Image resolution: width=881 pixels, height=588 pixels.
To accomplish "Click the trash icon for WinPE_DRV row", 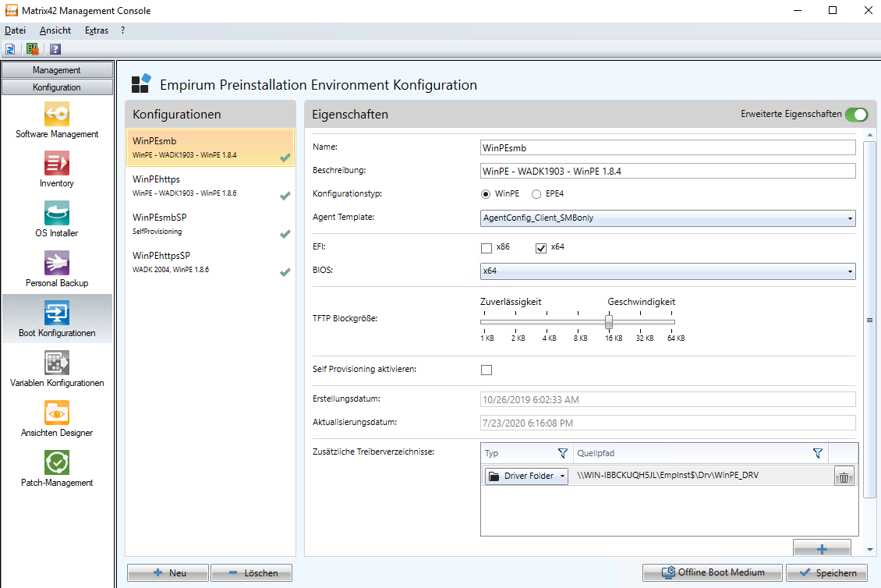I will [x=844, y=477].
